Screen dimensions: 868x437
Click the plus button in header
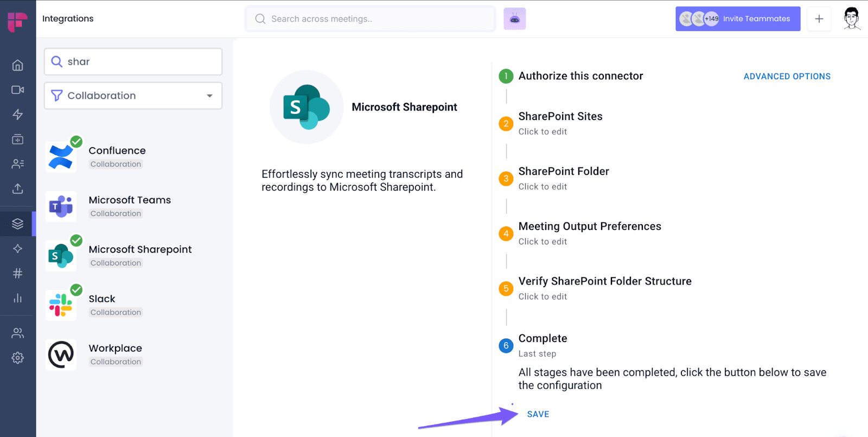pyautogui.click(x=819, y=19)
